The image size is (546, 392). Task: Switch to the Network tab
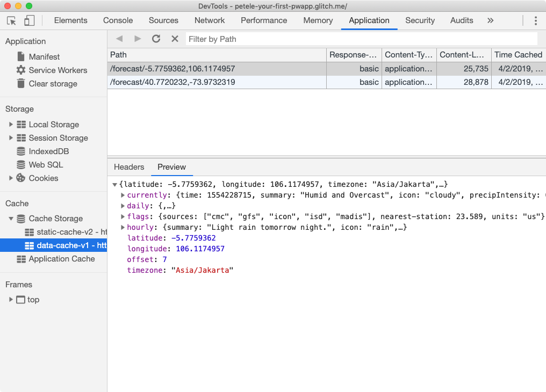(x=210, y=20)
